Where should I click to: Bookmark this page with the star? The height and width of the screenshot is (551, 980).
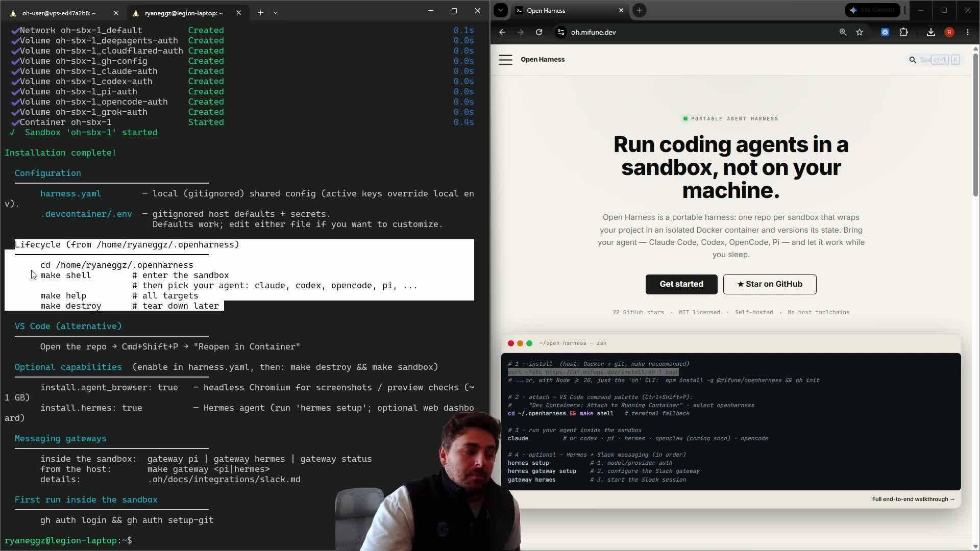[860, 32]
